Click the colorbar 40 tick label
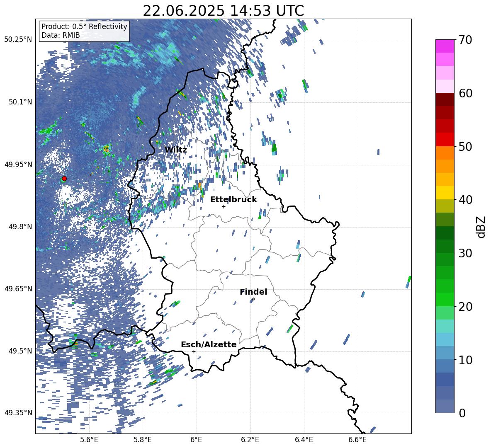 (465, 200)
